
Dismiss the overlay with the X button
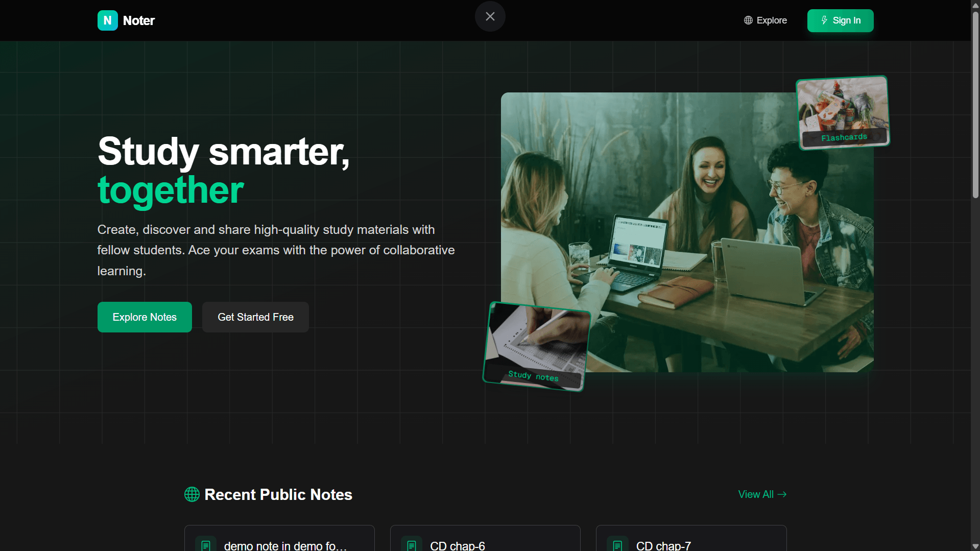click(490, 16)
